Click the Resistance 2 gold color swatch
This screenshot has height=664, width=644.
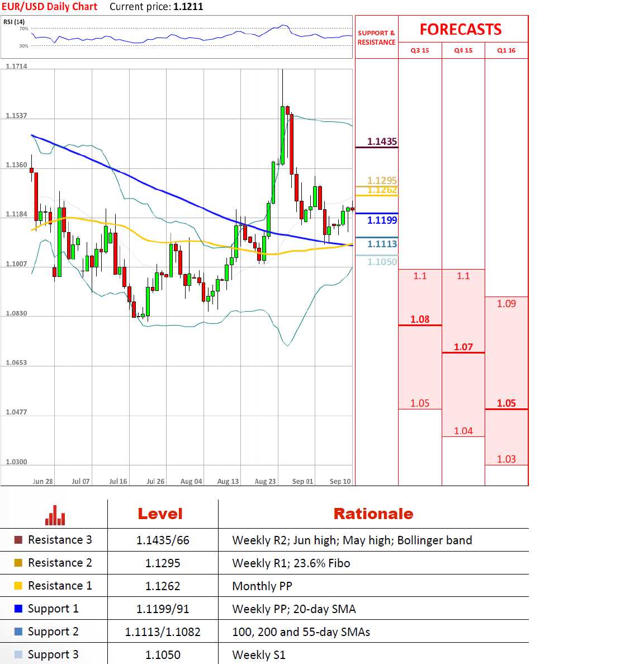[18, 563]
